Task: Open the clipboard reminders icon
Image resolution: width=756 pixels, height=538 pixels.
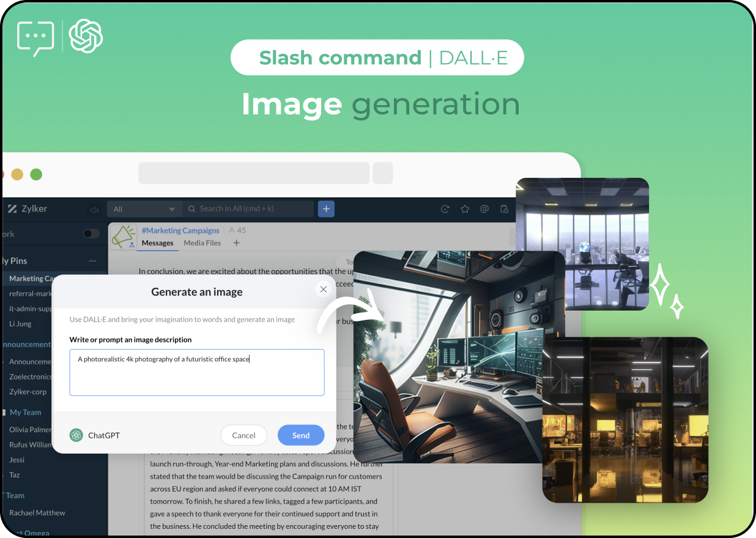Action: point(504,209)
